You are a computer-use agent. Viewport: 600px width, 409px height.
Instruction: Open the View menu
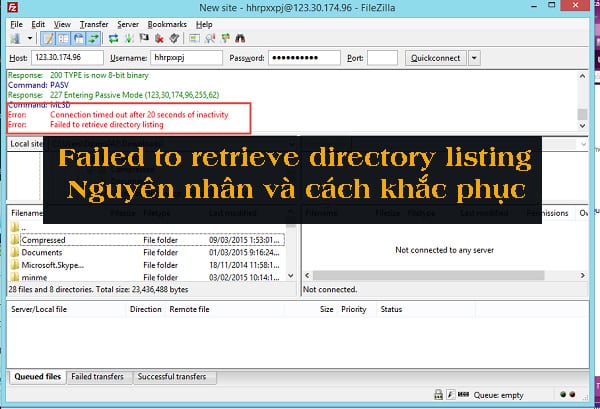[62, 24]
